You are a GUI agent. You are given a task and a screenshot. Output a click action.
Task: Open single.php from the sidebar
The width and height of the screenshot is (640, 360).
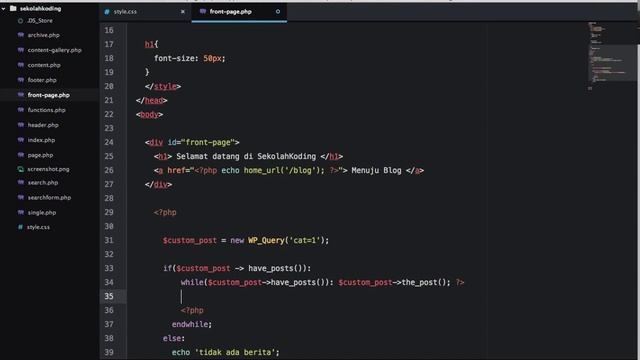[x=42, y=213]
